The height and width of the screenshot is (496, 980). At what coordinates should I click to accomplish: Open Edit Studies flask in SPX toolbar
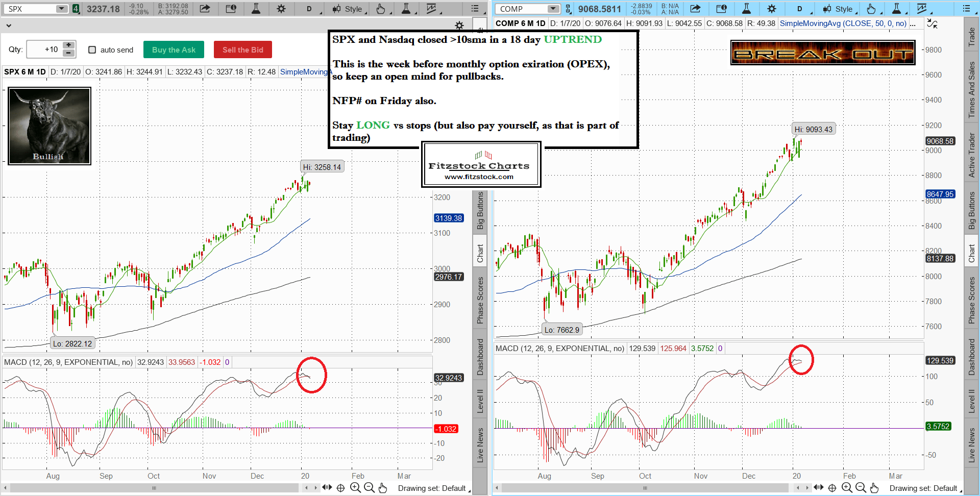tap(256, 9)
